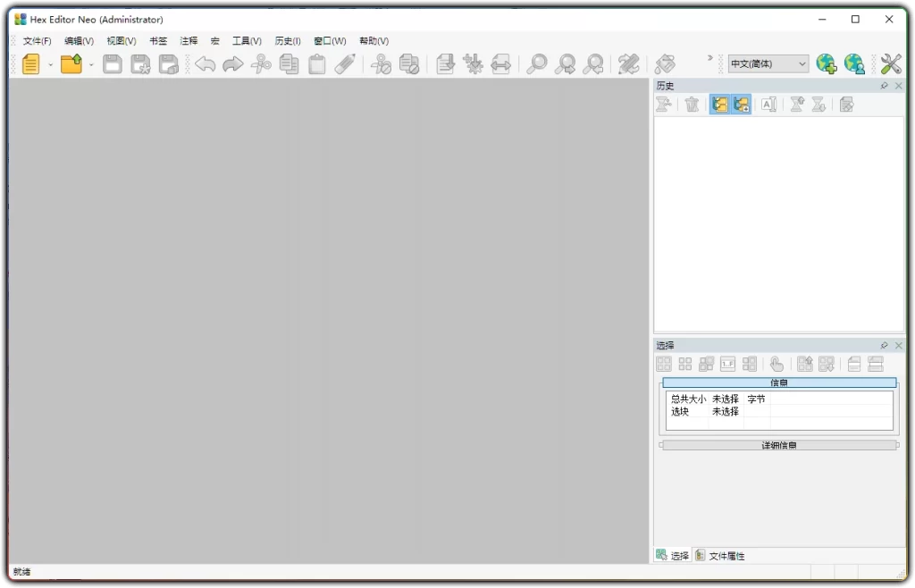This screenshot has height=588, width=915.
Task: Toggle the pin icon on the 历史 panel
Action: point(884,85)
